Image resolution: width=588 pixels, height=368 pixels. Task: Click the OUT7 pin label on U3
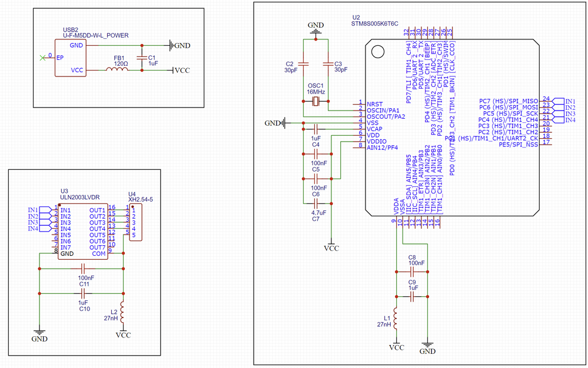tap(98, 247)
